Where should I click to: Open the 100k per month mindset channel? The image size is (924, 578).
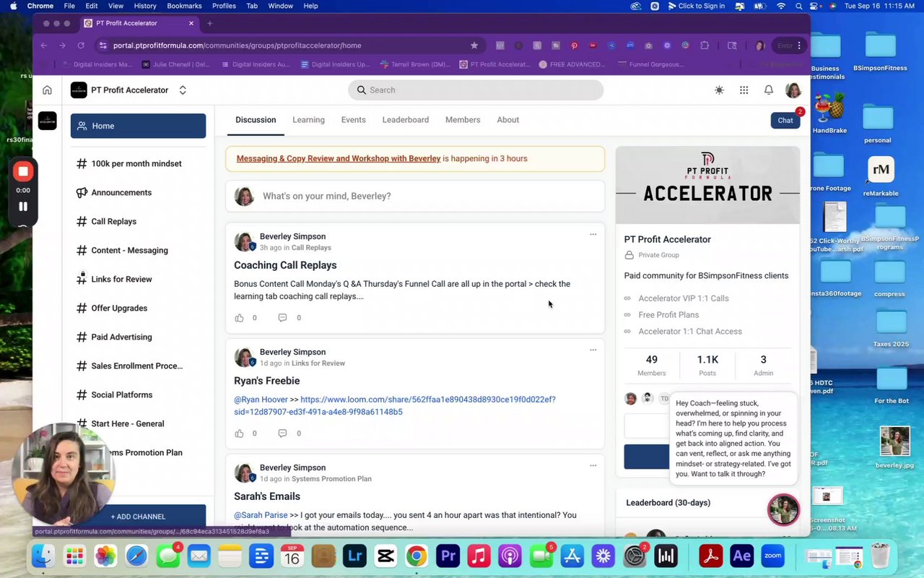pyautogui.click(x=138, y=163)
